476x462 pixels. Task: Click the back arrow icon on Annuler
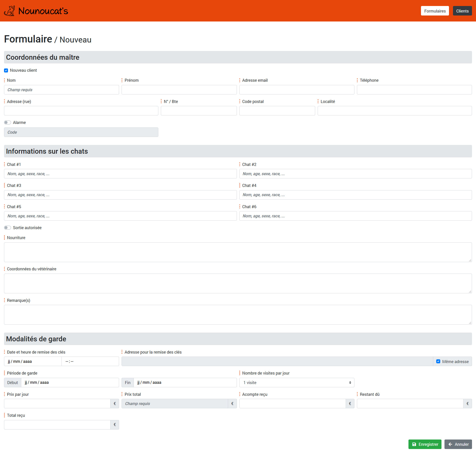(x=450, y=444)
